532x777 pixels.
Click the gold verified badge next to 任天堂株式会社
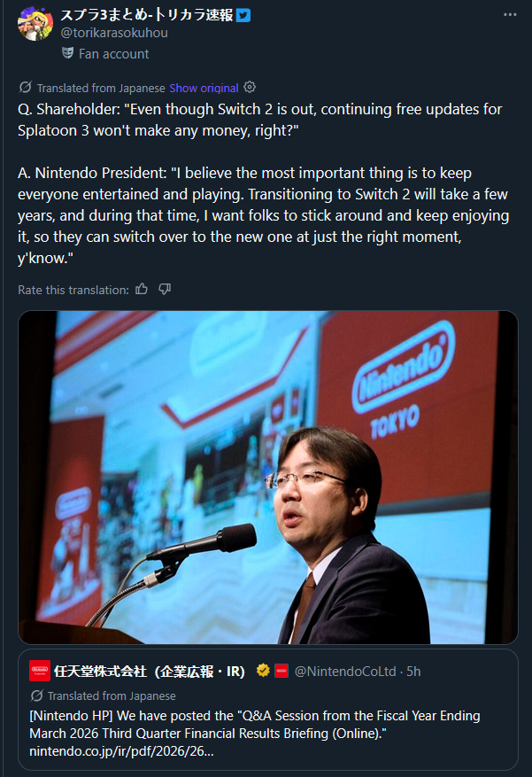coord(263,671)
